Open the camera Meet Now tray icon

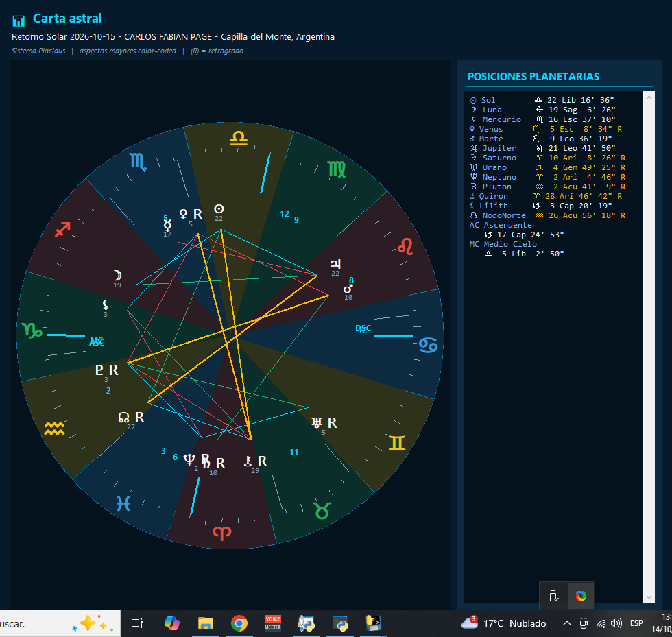584,623
